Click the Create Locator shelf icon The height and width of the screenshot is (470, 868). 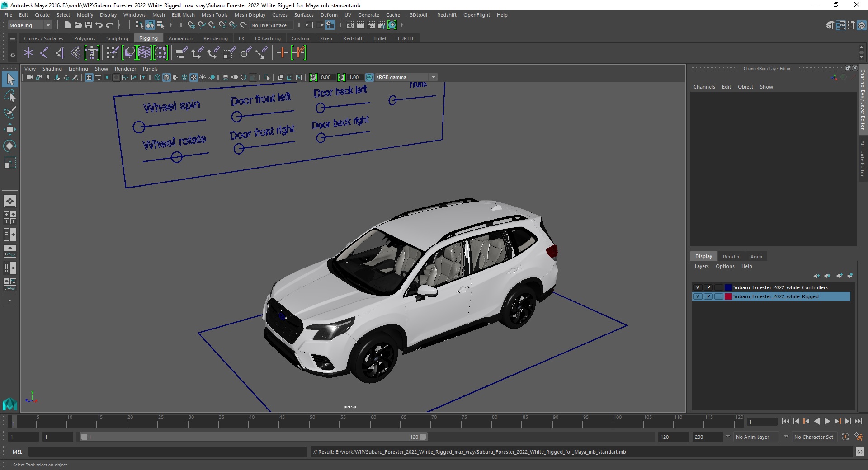(x=28, y=53)
